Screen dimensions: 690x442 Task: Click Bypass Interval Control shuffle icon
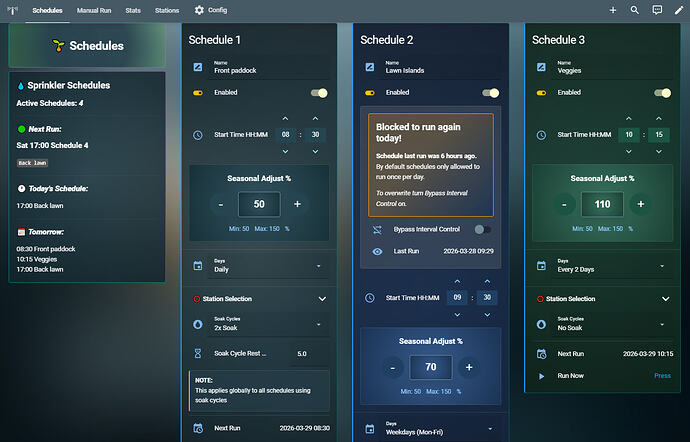pos(377,229)
